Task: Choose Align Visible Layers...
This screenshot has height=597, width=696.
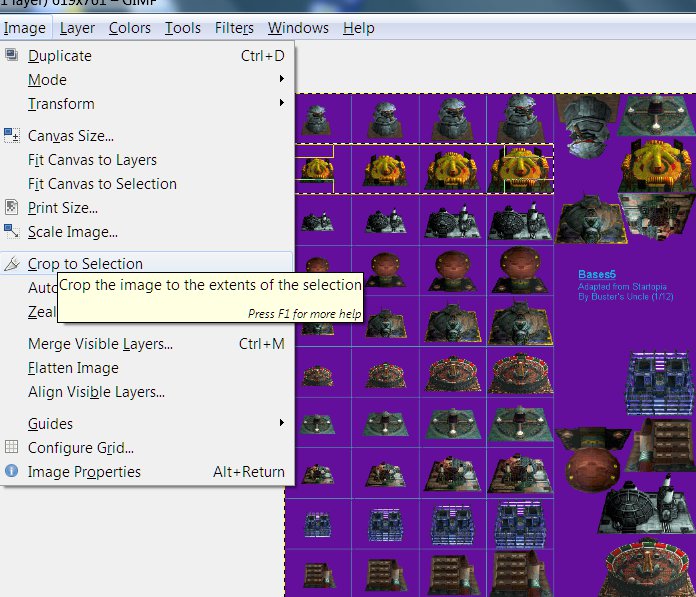Action: 146,391
